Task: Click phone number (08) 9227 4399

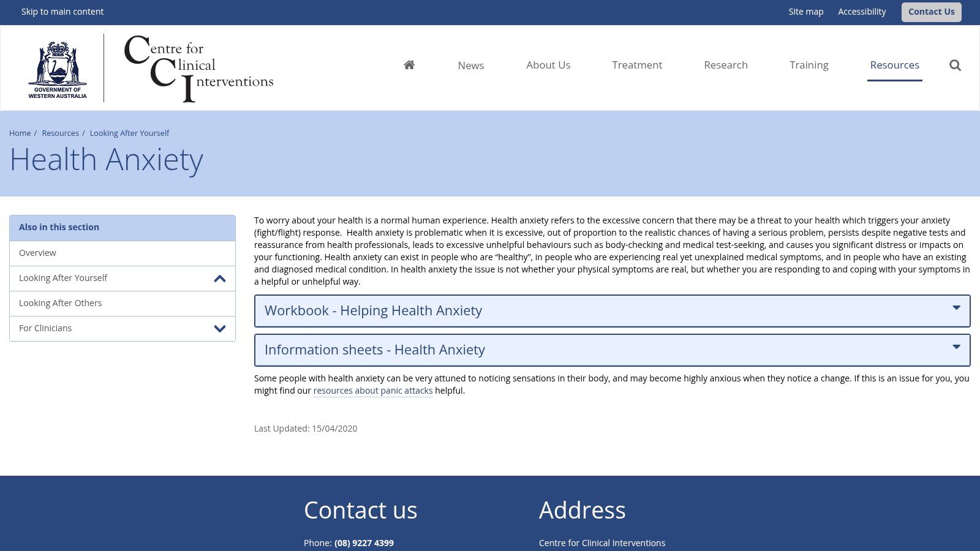Action: point(364,543)
